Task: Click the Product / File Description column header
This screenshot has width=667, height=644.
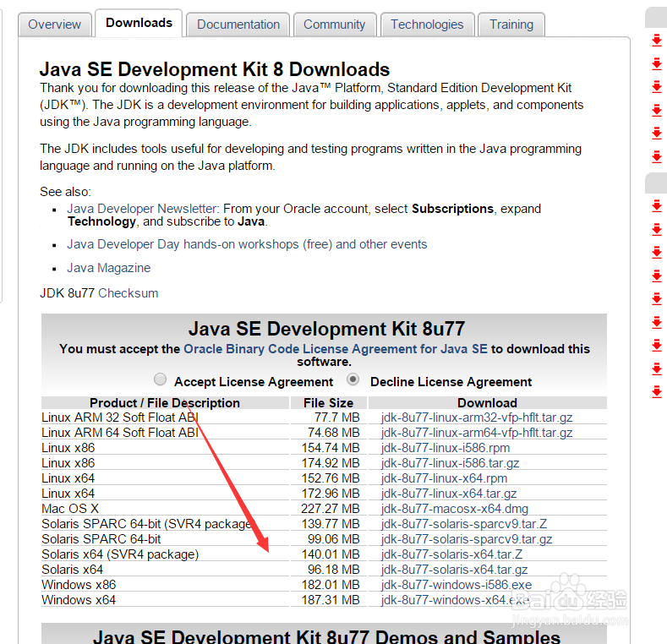Action: click(165, 403)
